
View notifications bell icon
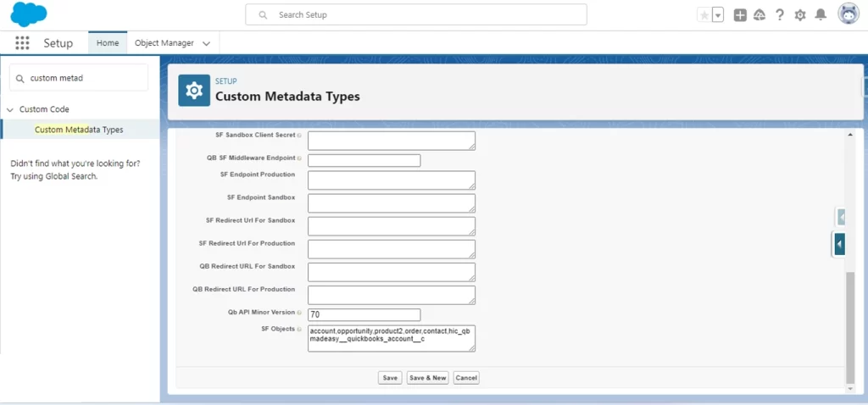821,15
